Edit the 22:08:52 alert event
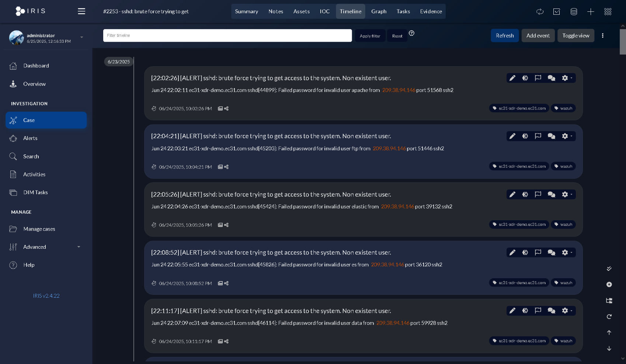The image size is (626, 364). coord(512,253)
